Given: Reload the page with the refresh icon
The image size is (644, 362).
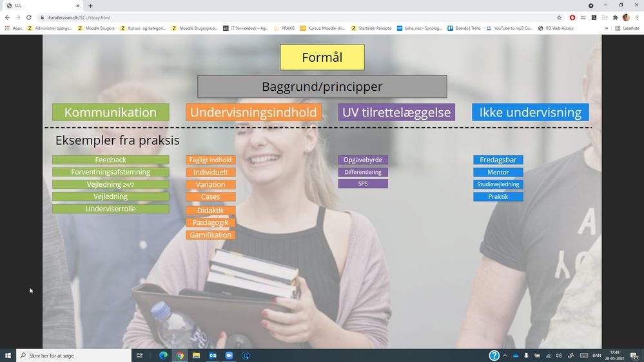Looking at the screenshot, I should tap(29, 17).
